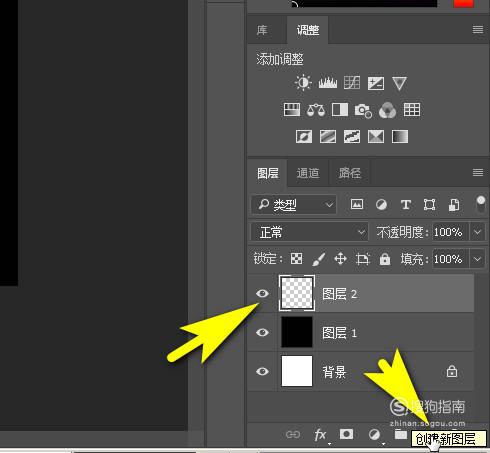490x453 pixels.
Task: Add a Hue/Saturation adjustment
Action: pyautogui.click(x=292, y=110)
